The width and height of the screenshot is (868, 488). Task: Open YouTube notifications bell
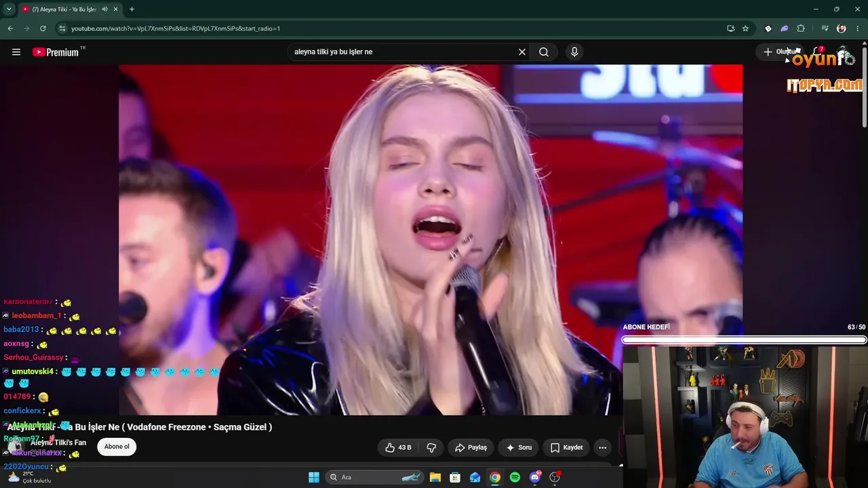[x=817, y=52]
